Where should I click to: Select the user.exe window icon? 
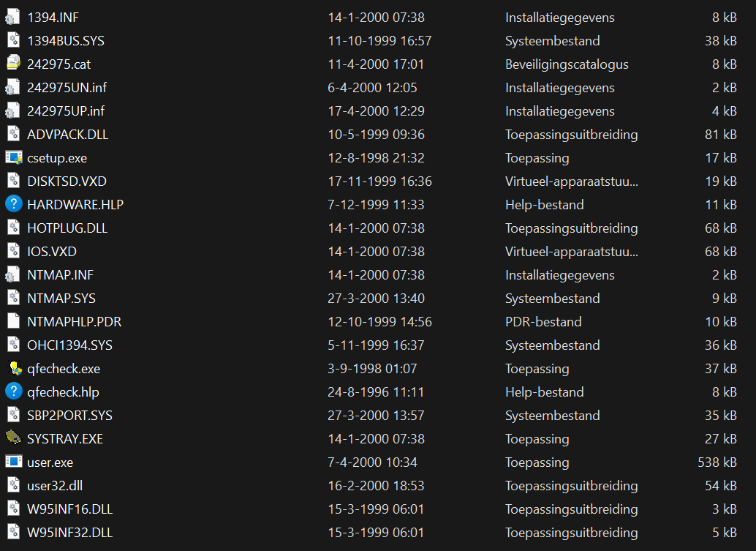(13, 462)
